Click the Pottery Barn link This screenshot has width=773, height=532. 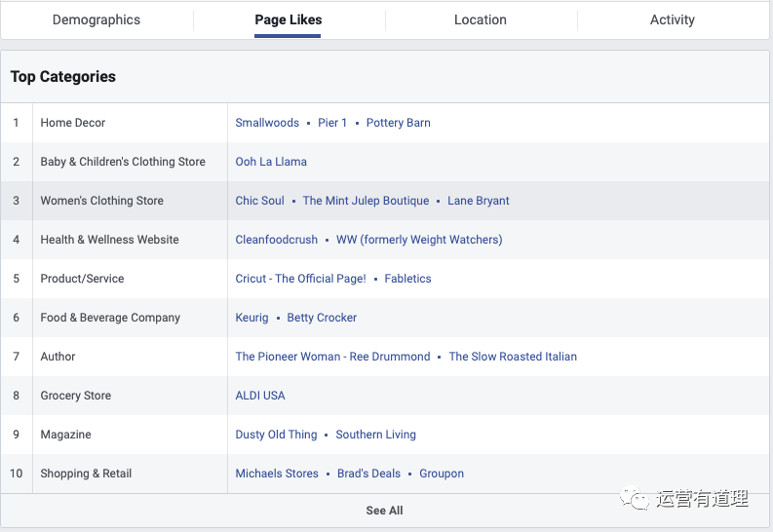[x=398, y=123]
